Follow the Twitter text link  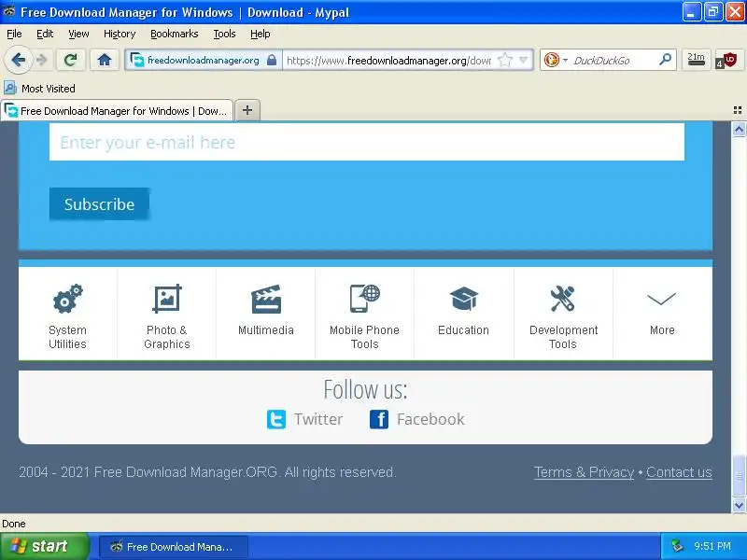click(318, 419)
